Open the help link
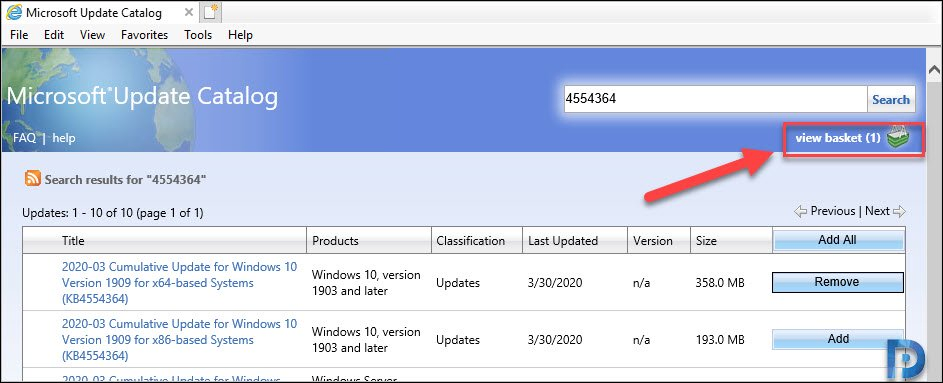The width and height of the screenshot is (943, 383). click(x=64, y=138)
